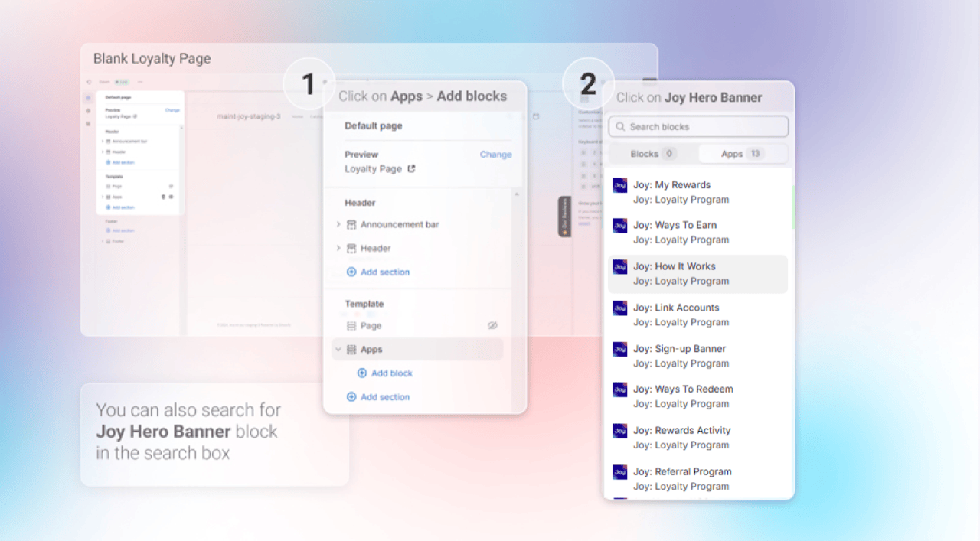The image size is (980, 541).
Task: Click Add block under Apps in step 1 panel
Action: coord(385,373)
